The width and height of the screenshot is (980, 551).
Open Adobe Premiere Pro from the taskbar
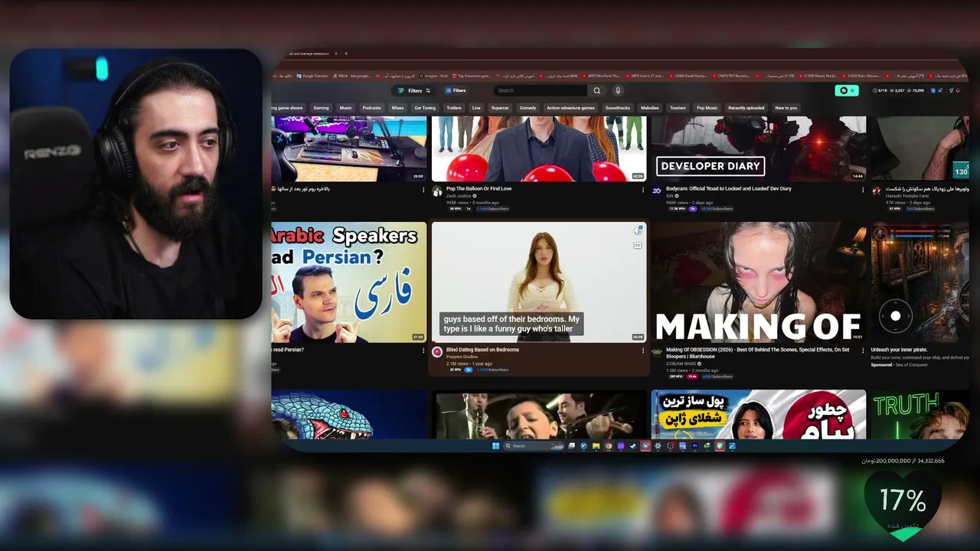click(x=695, y=446)
